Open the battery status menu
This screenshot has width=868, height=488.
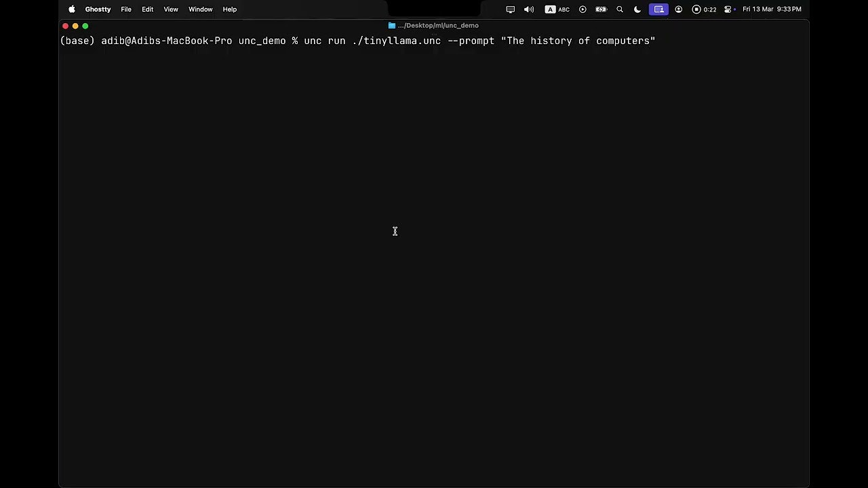tap(601, 9)
